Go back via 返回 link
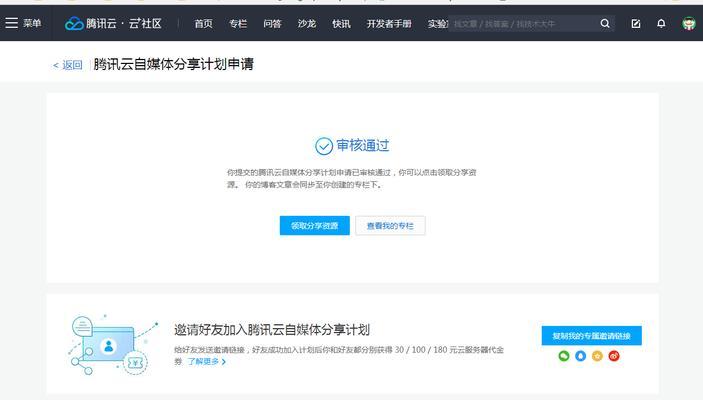 (68, 65)
